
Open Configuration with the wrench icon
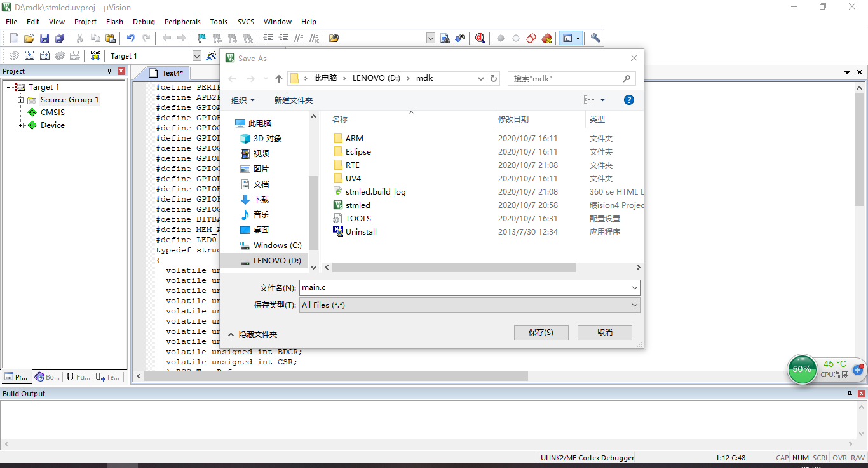tap(595, 38)
